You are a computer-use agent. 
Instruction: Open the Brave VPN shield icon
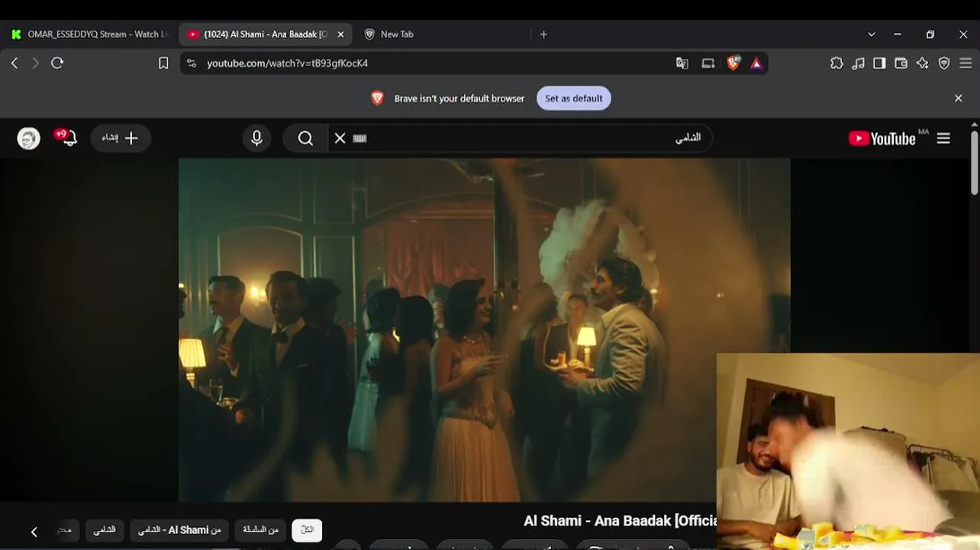point(944,63)
